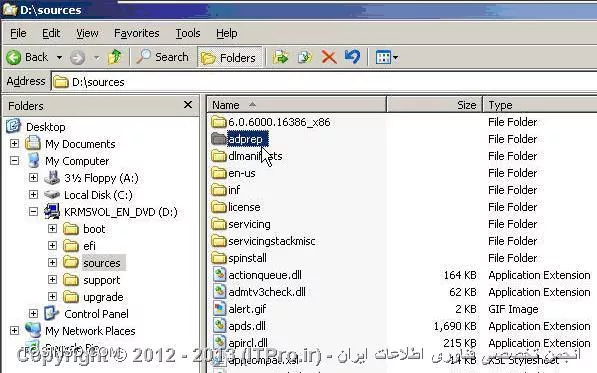This screenshot has width=597, height=373.
Task: Expand the efi folder node
Action: tap(53, 245)
